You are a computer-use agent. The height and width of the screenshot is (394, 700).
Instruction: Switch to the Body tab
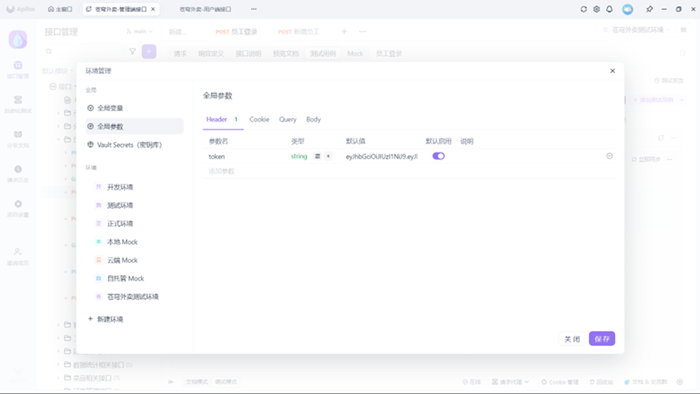point(313,120)
